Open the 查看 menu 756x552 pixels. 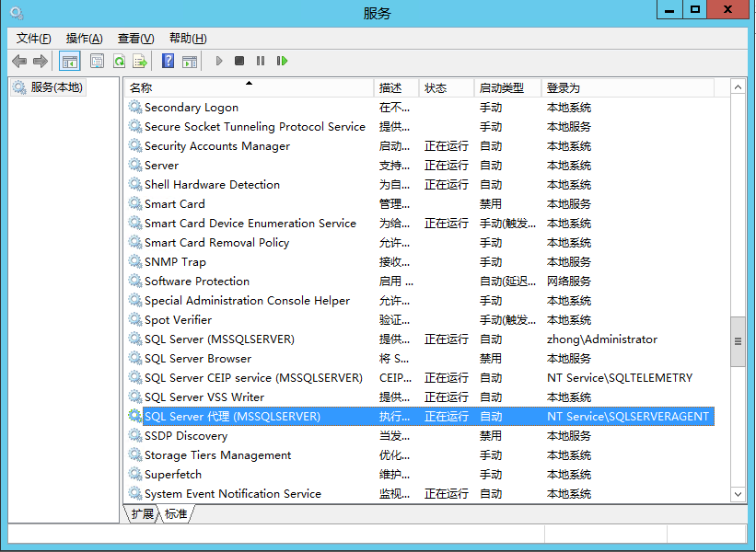134,39
